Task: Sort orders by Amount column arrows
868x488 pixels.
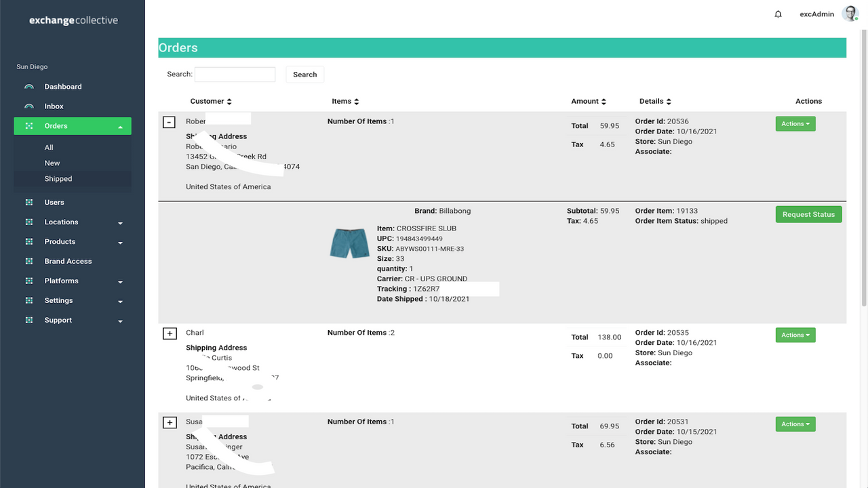Action: (604, 102)
